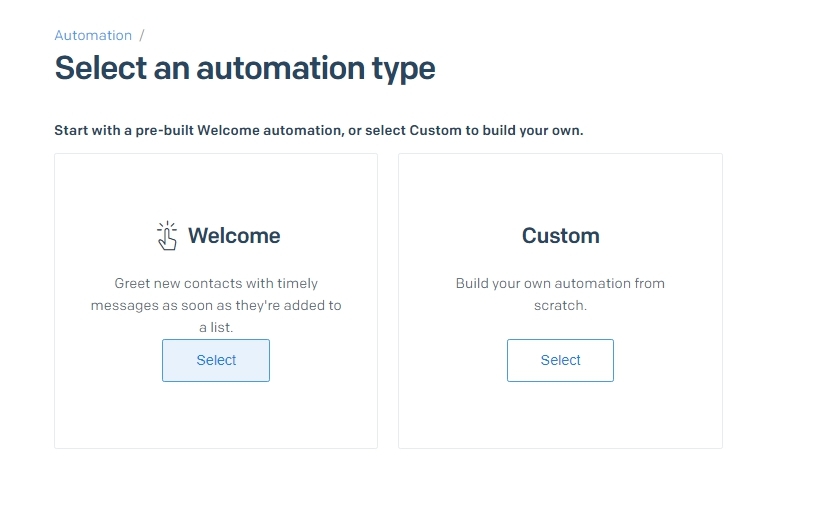Click the word Welcome in the instruction sentence
Screen dimensions: 827x517
(228, 130)
